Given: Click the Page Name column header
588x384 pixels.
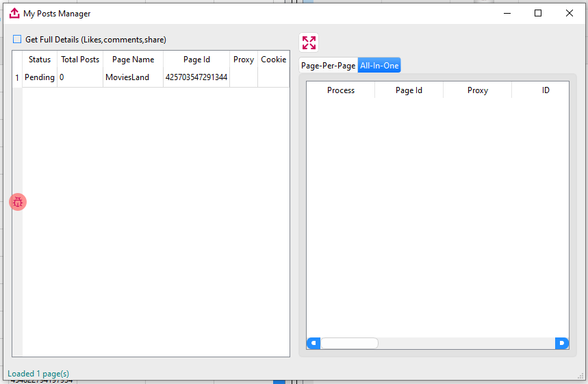Looking at the screenshot, I should click(x=133, y=60).
